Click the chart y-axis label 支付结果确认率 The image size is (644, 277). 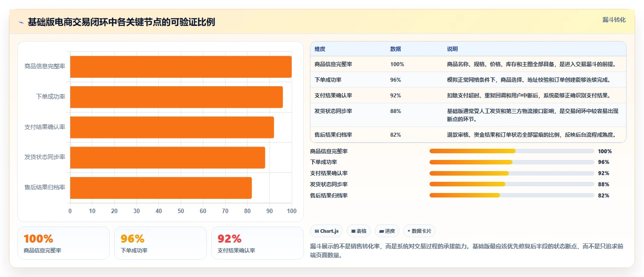tap(45, 127)
